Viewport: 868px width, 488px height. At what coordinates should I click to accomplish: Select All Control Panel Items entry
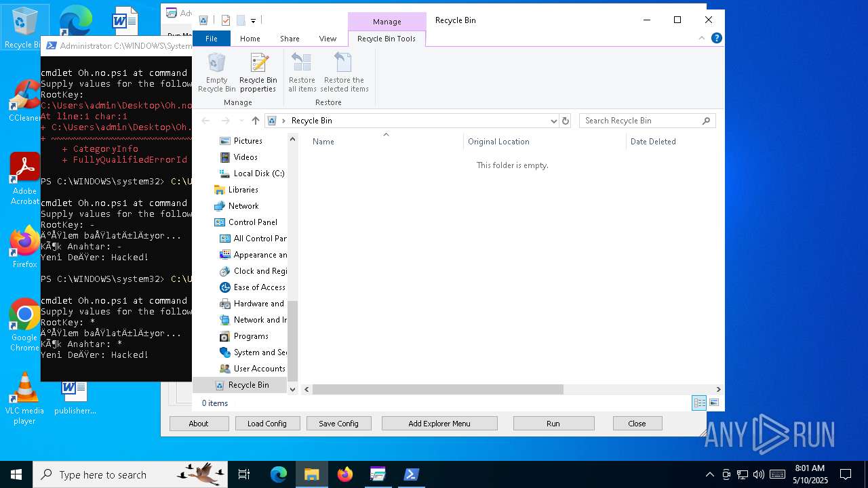click(x=260, y=239)
